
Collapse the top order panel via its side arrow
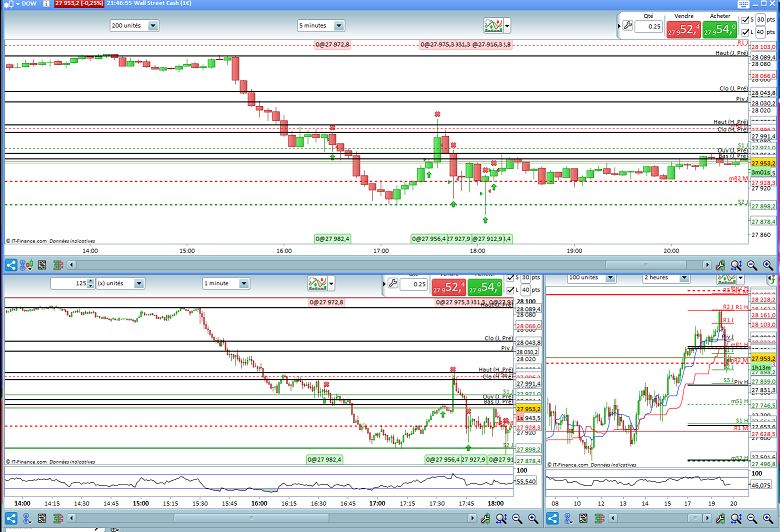(x=619, y=26)
